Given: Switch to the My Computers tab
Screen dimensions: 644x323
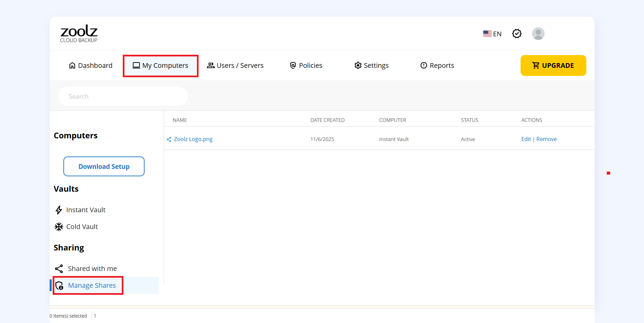Looking at the screenshot, I should click(x=160, y=65).
